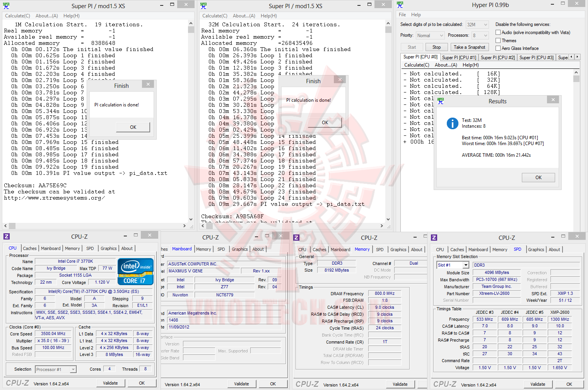This screenshot has height=390, width=588.
Task: Click the Super PI icon in the 1M window title bar
Action: pyautogui.click(x=6, y=6)
